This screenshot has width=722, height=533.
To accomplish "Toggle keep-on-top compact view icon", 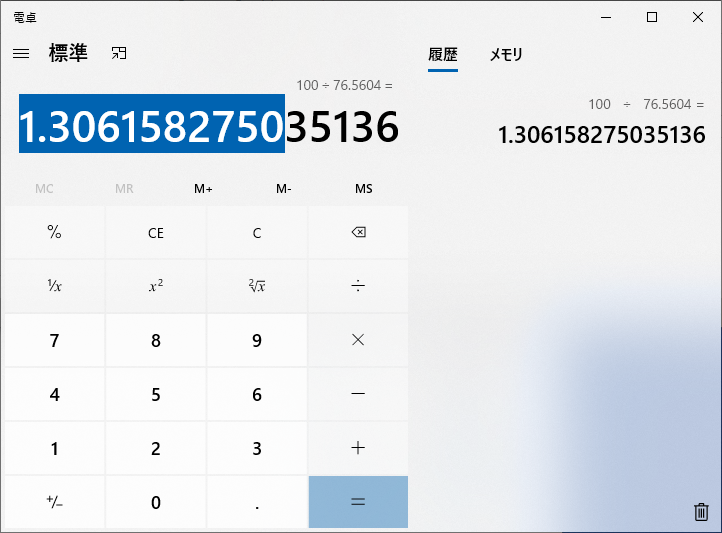I will pyautogui.click(x=119, y=53).
